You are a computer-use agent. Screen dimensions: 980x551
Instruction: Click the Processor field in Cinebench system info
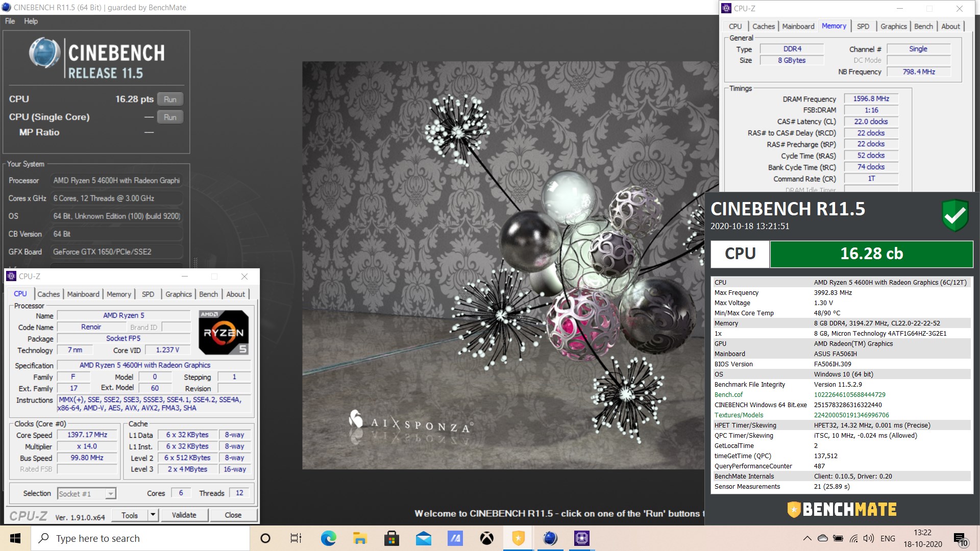(x=116, y=181)
